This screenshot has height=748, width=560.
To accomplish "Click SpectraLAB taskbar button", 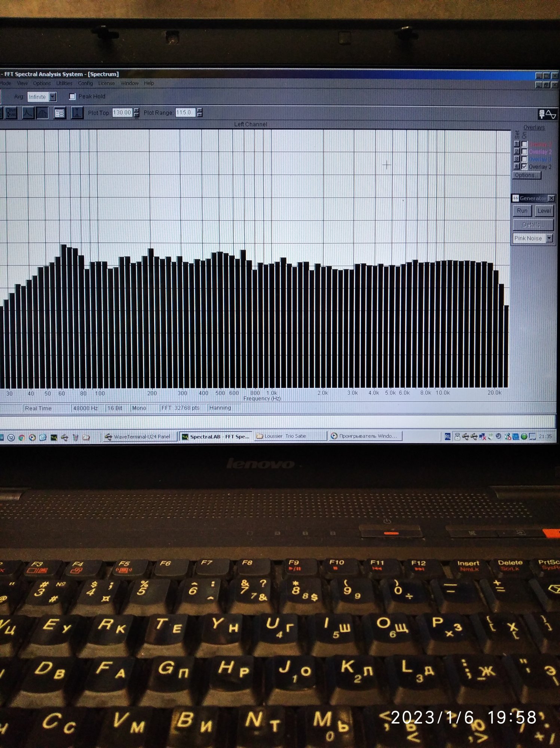I will pyautogui.click(x=216, y=436).
